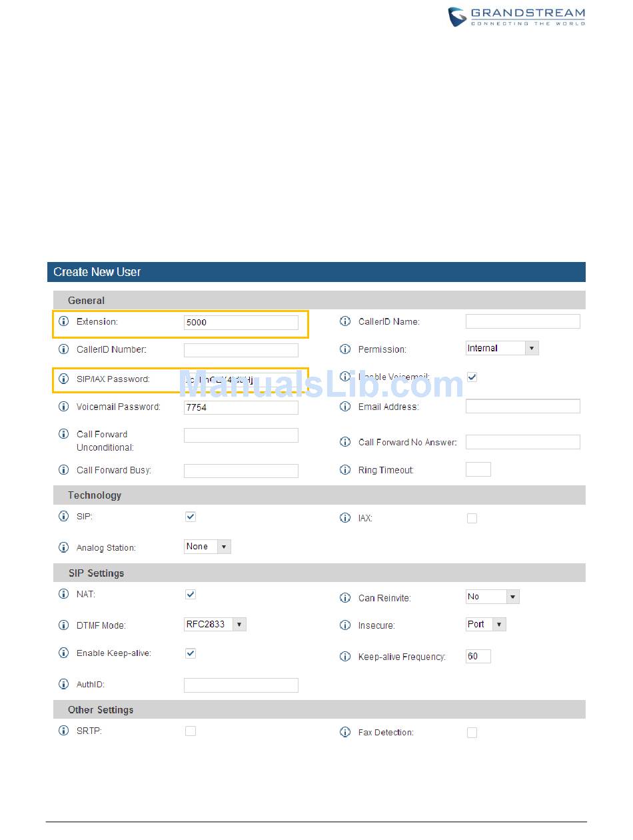
Task: Click the Extension input field
Action: point(241,323)
